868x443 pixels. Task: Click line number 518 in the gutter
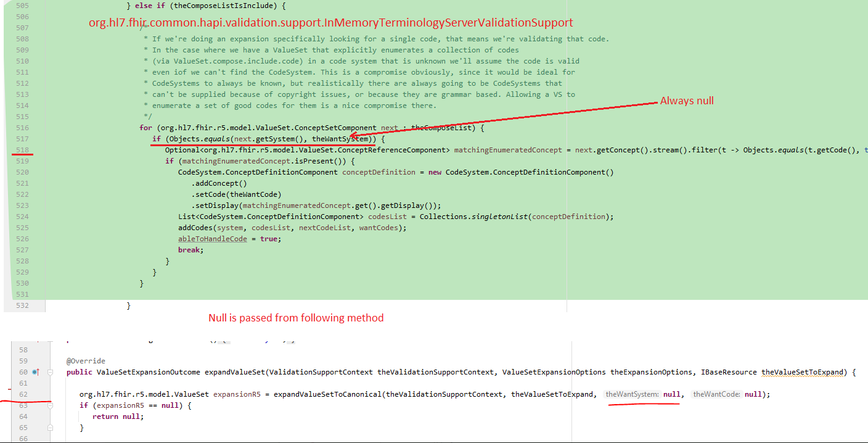point(22,149)
